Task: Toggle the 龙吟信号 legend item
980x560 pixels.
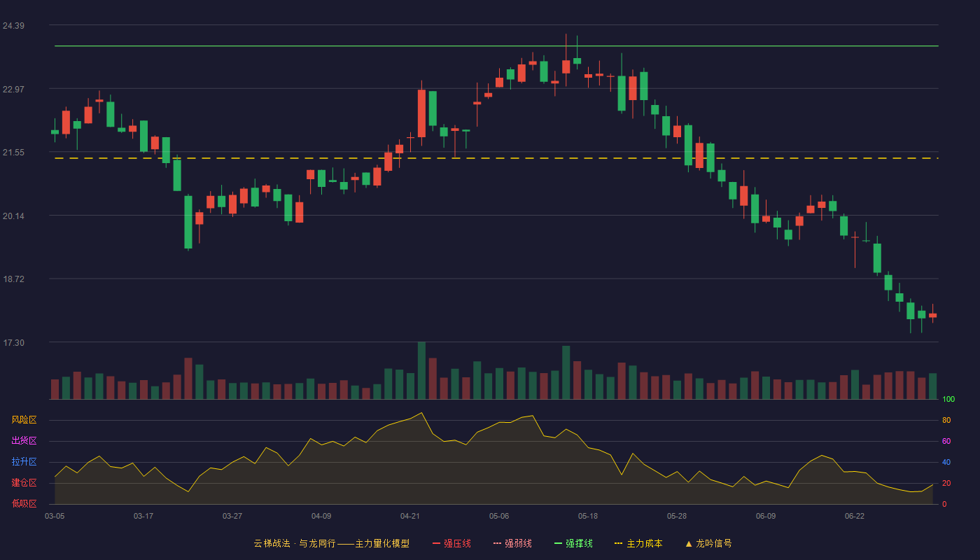Action: (708, 543)
